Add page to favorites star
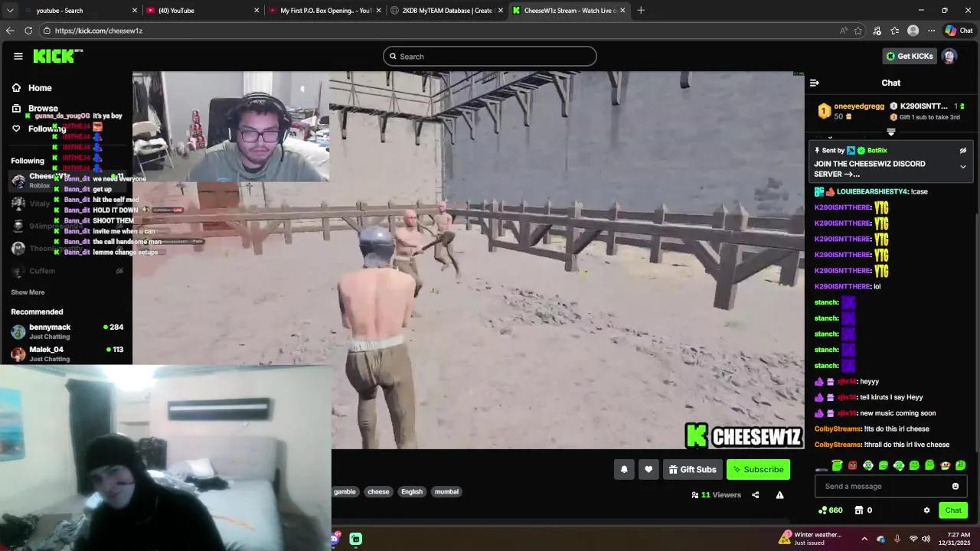 click(858, 31)
